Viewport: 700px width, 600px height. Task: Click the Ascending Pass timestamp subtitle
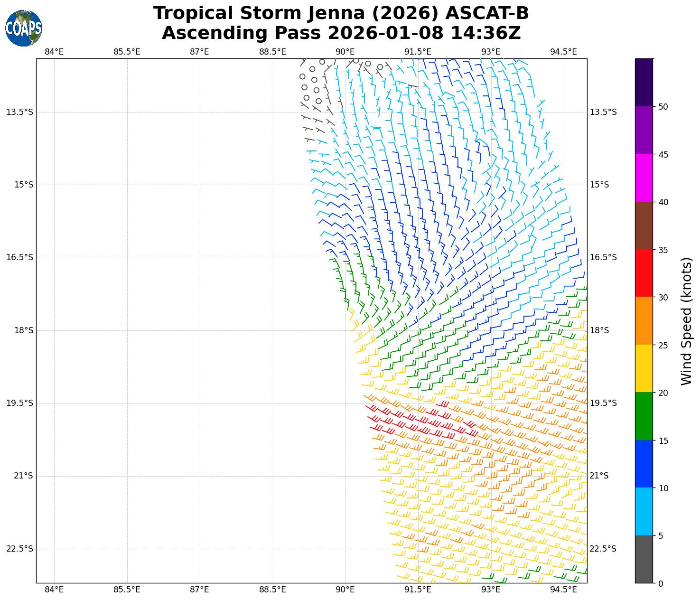click(x=341, y=33)
